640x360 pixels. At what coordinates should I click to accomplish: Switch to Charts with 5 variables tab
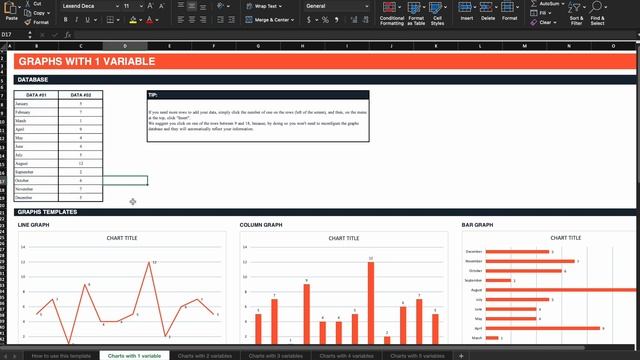click(x=417, y=356)
